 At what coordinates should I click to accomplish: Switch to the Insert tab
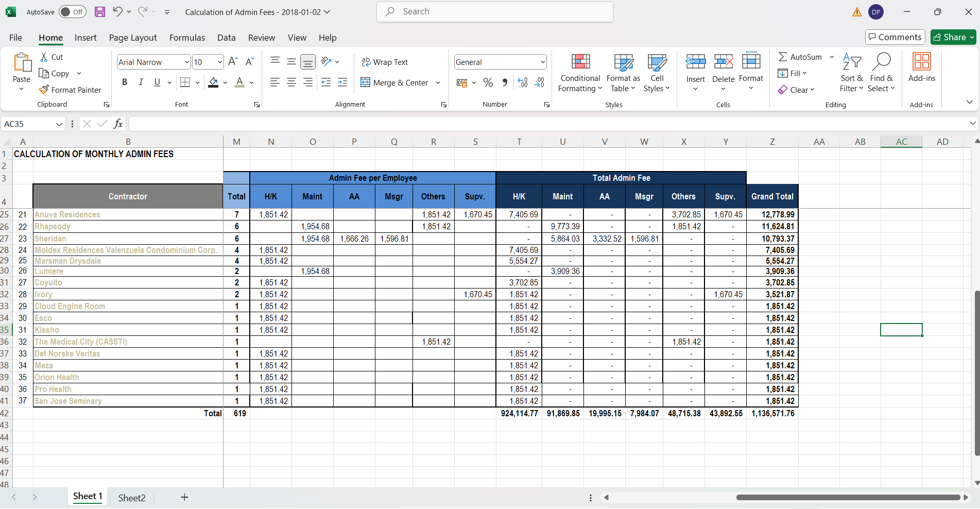point(85,38)
